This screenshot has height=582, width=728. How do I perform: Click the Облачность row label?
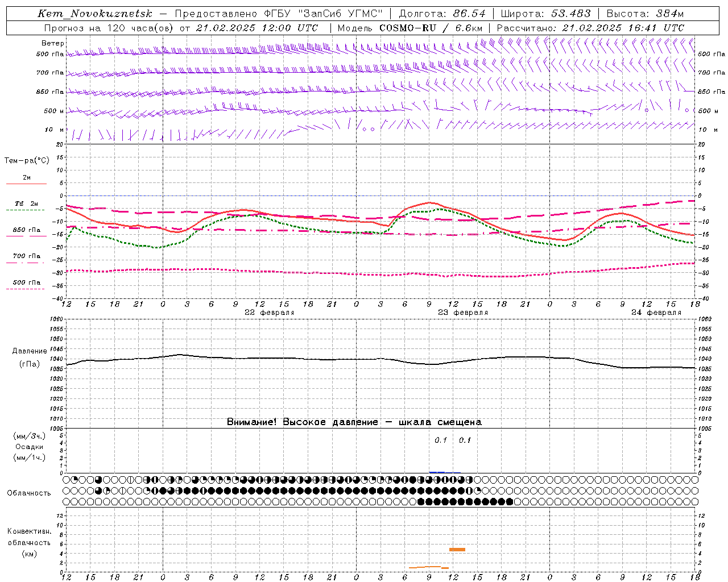(29, 493)
